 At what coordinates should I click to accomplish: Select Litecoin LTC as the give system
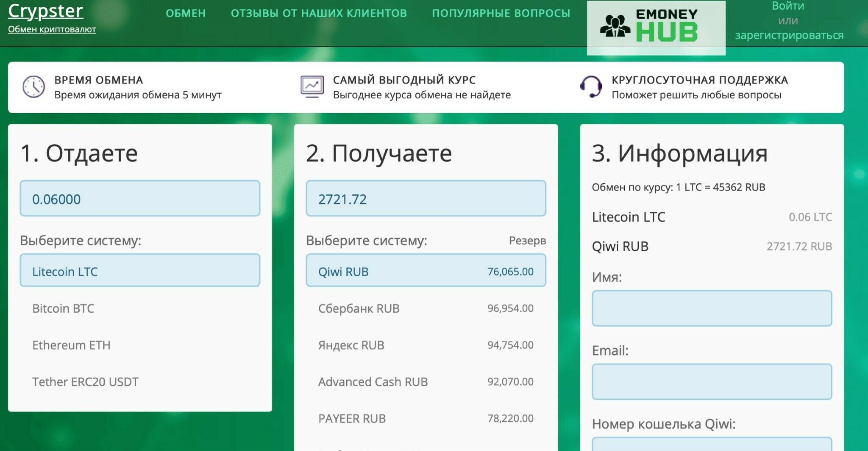[140, 270]
